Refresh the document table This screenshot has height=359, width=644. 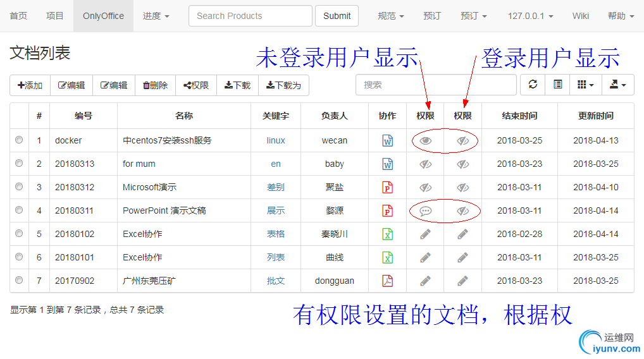(533, 85)
